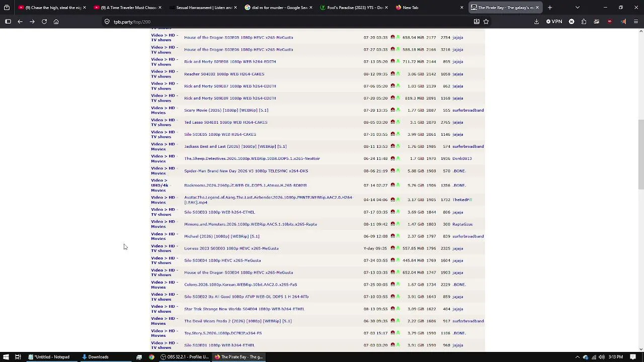Open uploader surferbroadband on Scary Movie row
Image resolution: width=644 pixels, height=362 pixels.
468,110
